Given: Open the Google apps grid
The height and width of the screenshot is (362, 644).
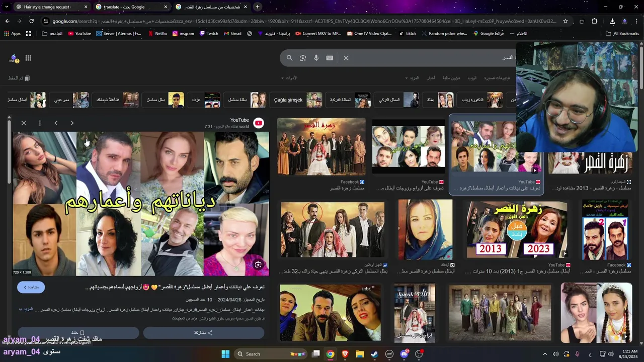Looking at the screenshot, I should 28,58.
